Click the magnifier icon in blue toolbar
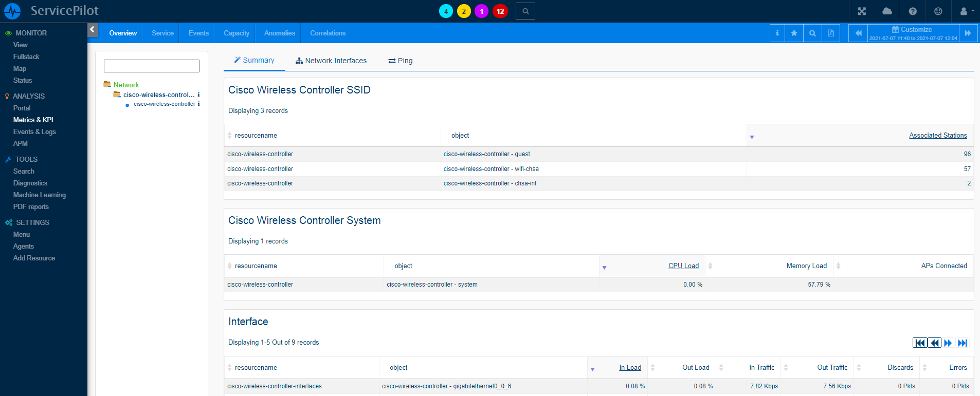Image resolution: width=980 pixels, height=396 pixels. tap(812, 33)
